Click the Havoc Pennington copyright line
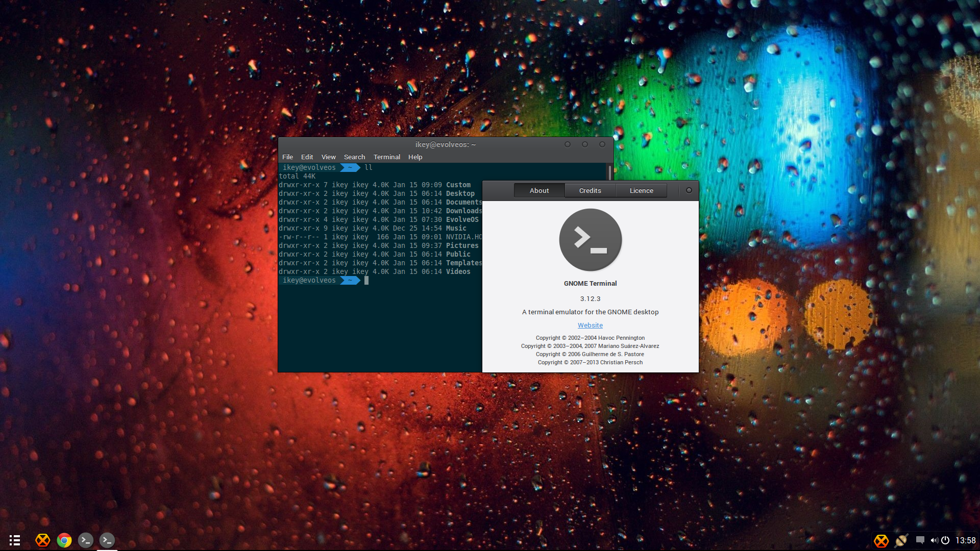The height and width of the screenshot is (551, 980). pos(590,338)
